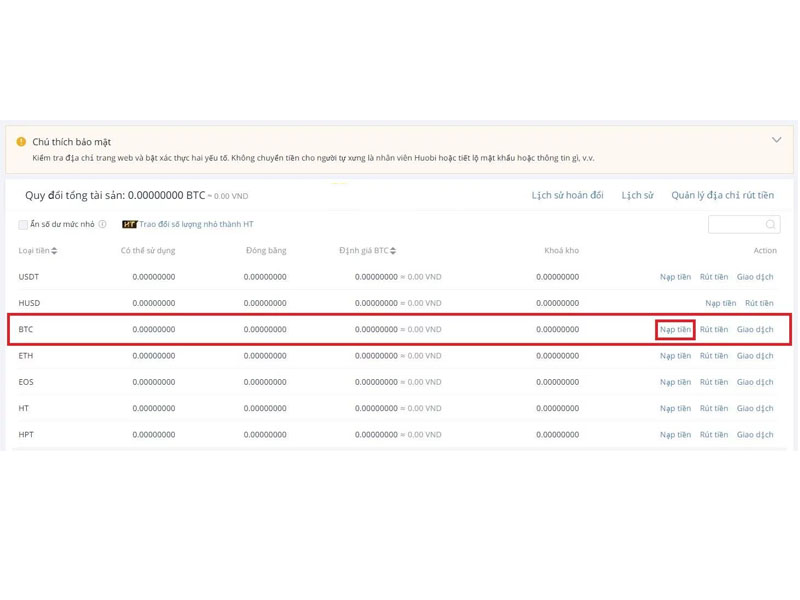
Task: Click Rút tiền in the ETH row
Action: click(714, 356)
